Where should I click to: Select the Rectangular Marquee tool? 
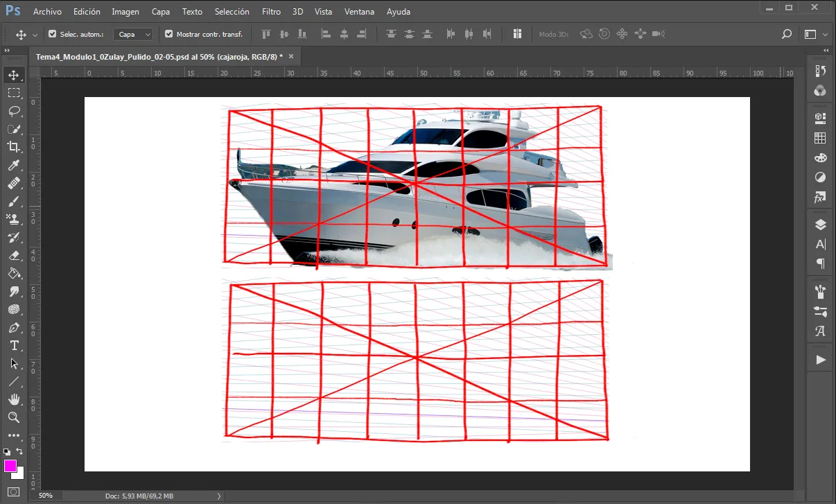click(14, 93)
